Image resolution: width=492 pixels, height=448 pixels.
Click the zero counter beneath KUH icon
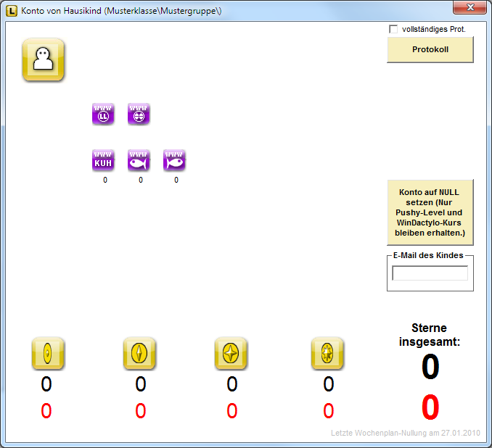[x=104, y=180]
